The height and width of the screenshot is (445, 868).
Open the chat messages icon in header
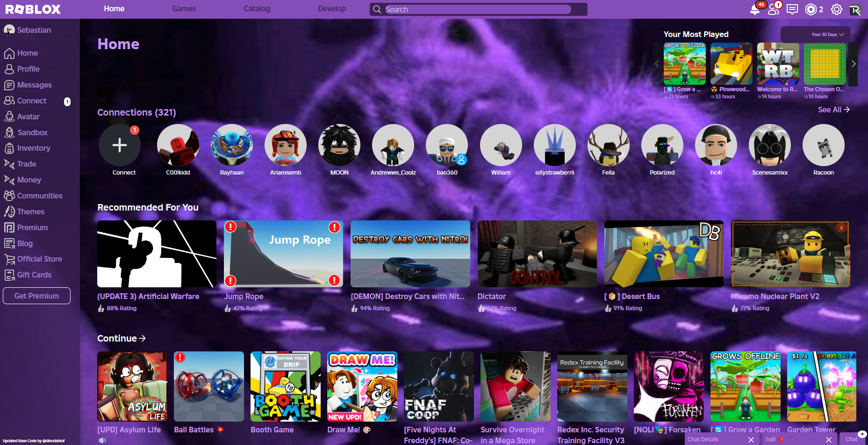[x=792, y=9]
